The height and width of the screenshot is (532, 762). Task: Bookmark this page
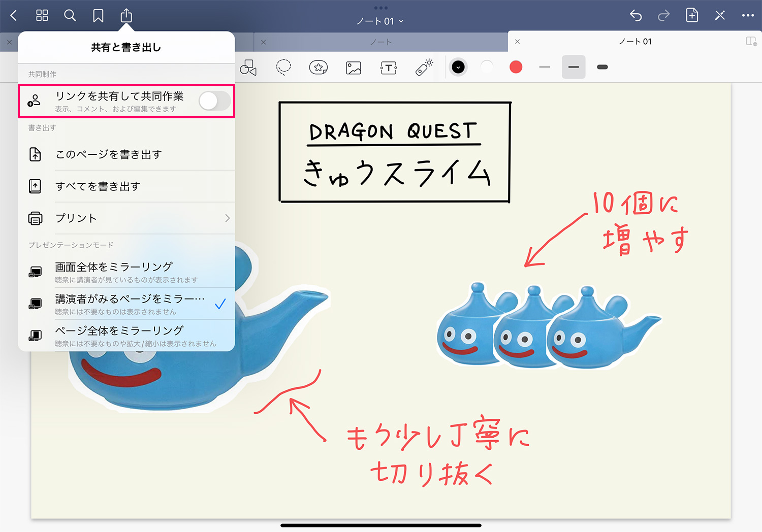[98, 16]
